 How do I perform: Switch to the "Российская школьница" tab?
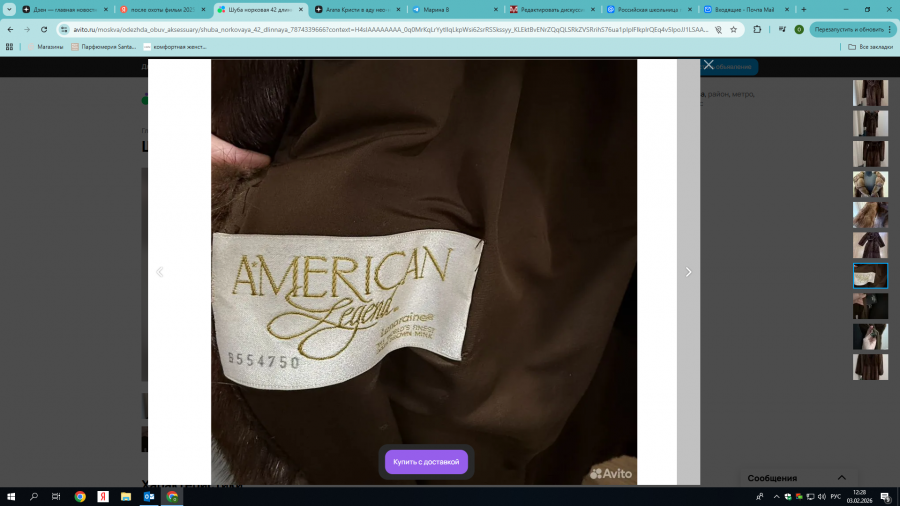[645, 9]
